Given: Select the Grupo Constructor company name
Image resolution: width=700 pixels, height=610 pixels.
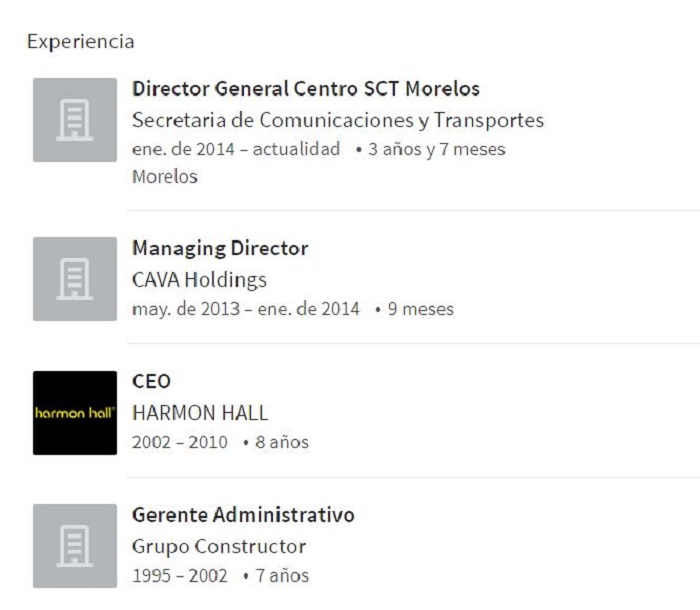Looking at the screenshot, I should click(x=218, y=547).
